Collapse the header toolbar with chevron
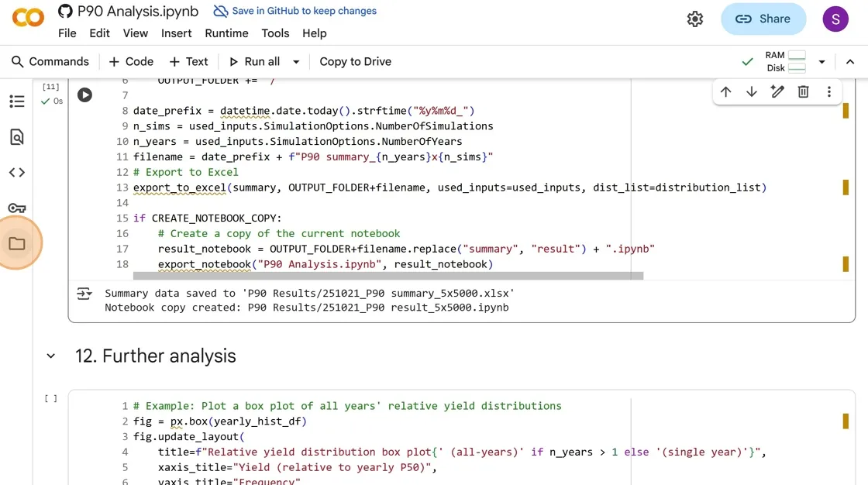Image resolution: width=868 pixels, height=485 pixels. [849, 62]
